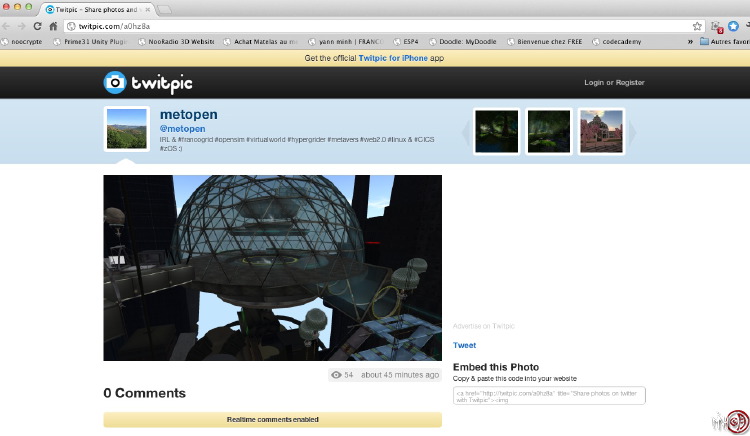Open a new tab beside Twitpic tab
750x436 pixels.
click(x=164, y=10)
